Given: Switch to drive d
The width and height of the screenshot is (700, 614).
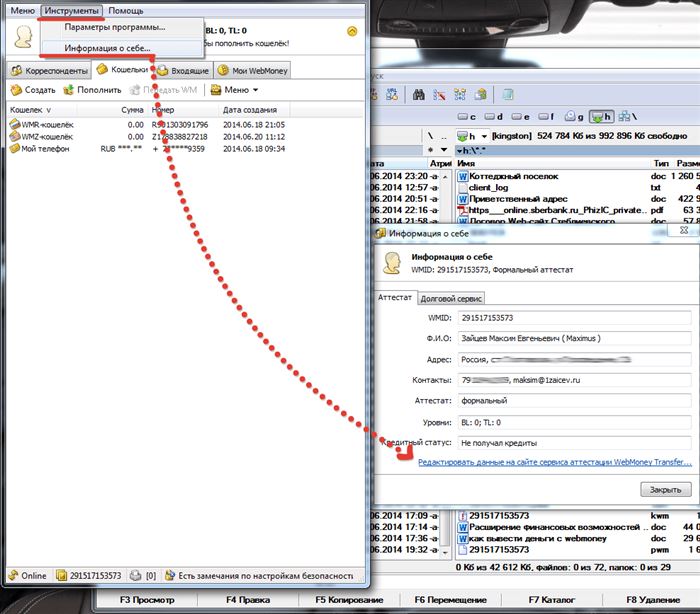Looking at the screenshot, I should [494, 117].
